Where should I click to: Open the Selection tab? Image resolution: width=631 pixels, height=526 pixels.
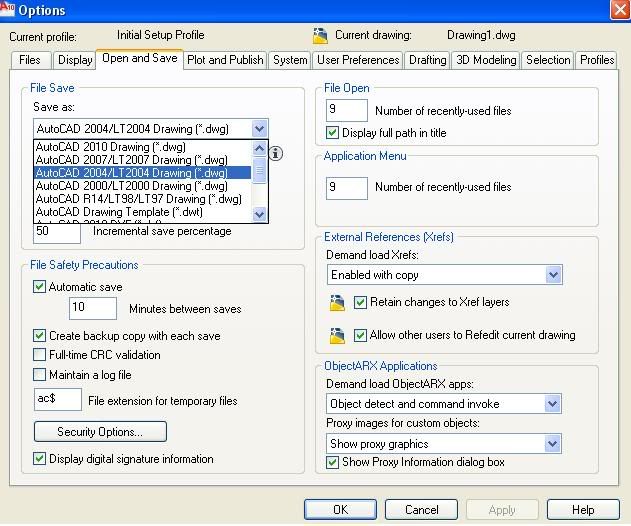tap(548, 60)
